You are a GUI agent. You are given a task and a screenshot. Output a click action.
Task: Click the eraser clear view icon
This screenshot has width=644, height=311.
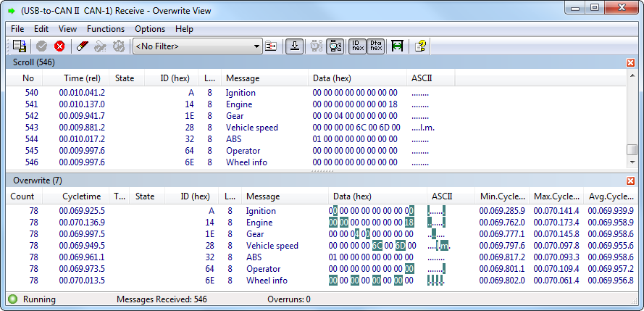click(82, 46)
